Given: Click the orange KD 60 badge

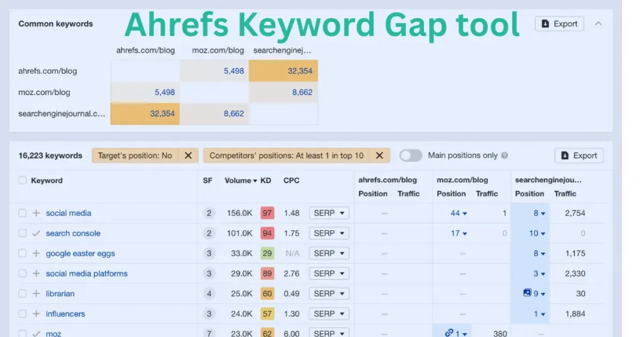Looking at the screenshot, I should 267,294.
